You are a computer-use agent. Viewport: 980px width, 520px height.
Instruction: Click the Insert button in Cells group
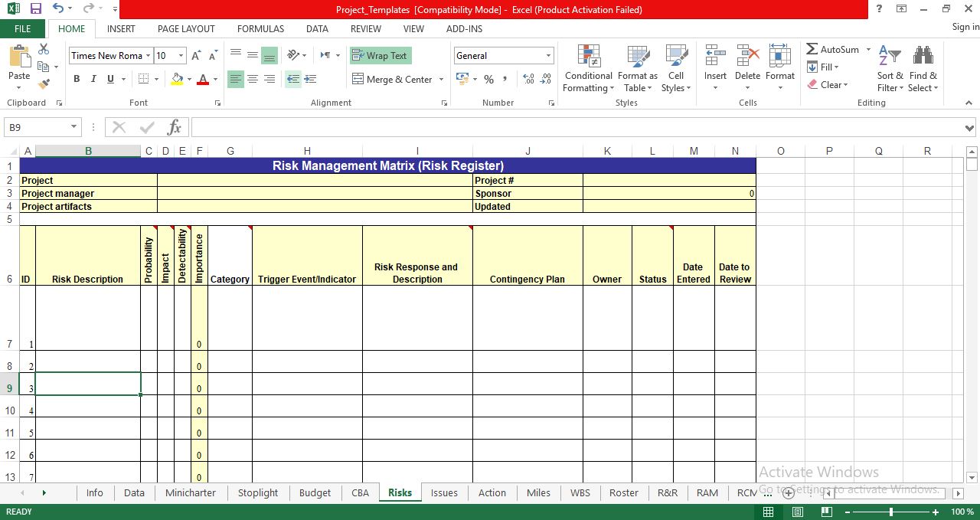point(714,68)
